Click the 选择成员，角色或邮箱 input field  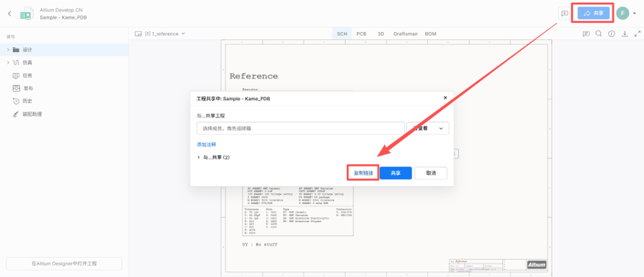(301, 128)
